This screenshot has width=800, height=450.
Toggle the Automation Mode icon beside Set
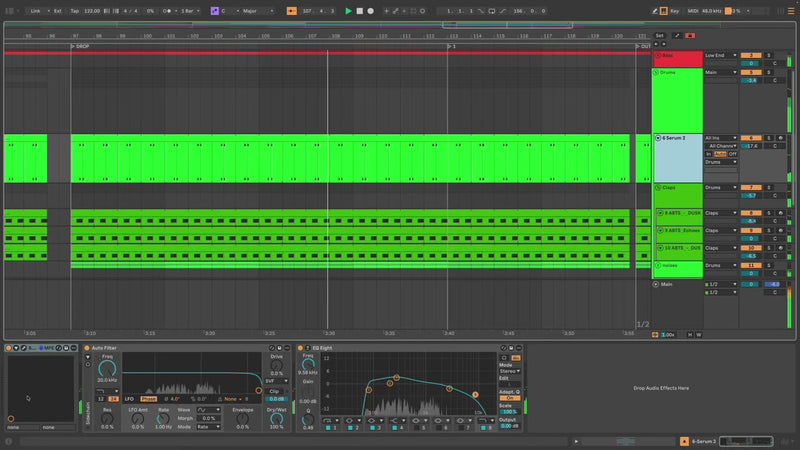(677, 36)
